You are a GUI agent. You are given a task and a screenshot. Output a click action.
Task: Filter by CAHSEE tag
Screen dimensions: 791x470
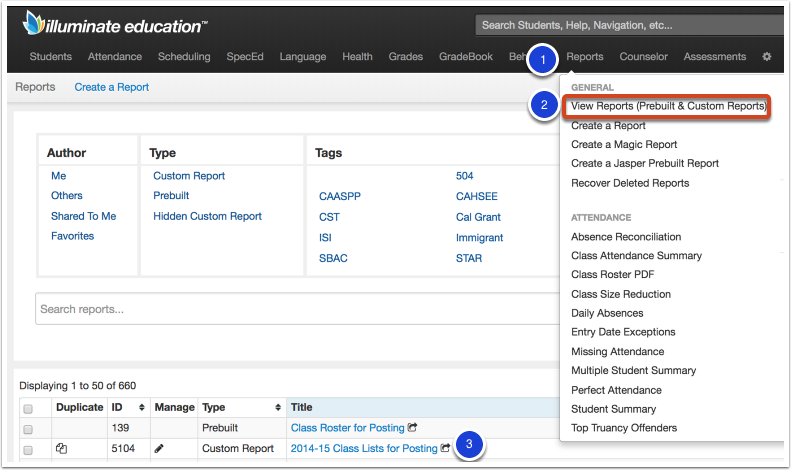(x=477, y=196)
